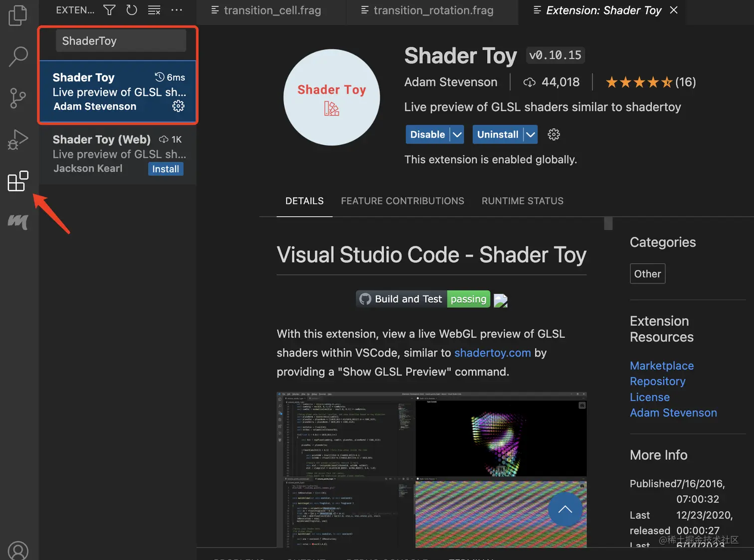This screenshot has height=560, width=754.
Task: Switch to the Feature Contributions tab
Action: (x=402, y=200)
